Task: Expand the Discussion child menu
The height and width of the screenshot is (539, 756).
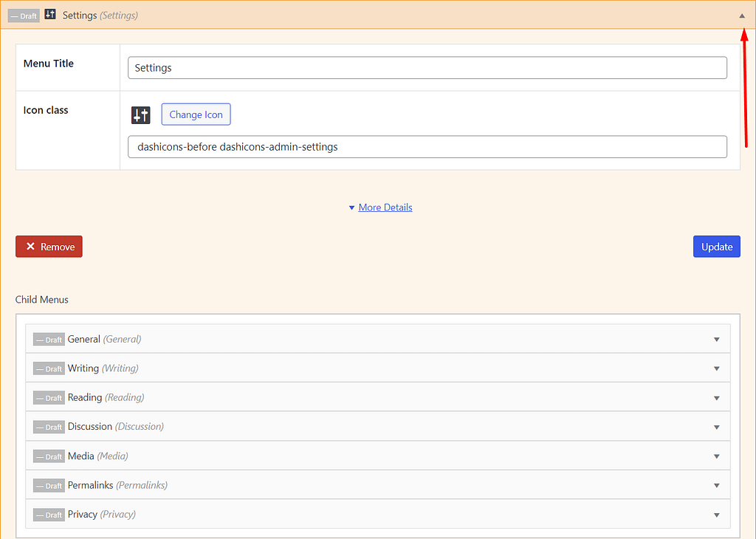Action: click(716, 427)
